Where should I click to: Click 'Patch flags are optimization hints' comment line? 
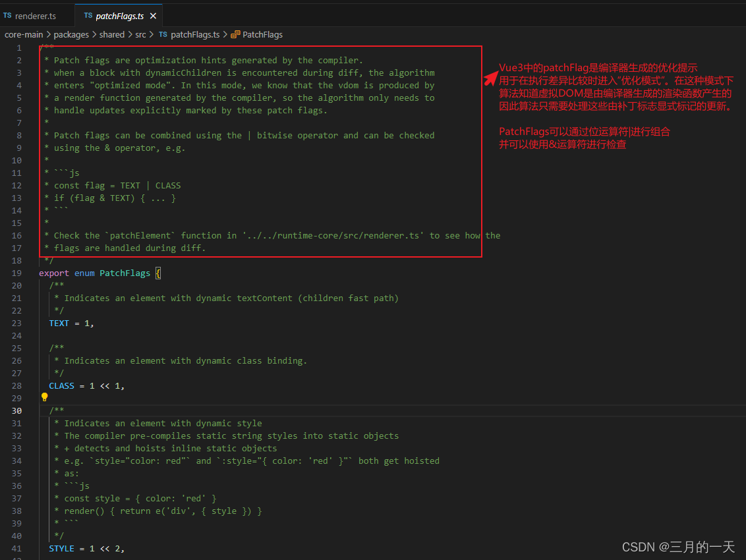coord(204,61)
